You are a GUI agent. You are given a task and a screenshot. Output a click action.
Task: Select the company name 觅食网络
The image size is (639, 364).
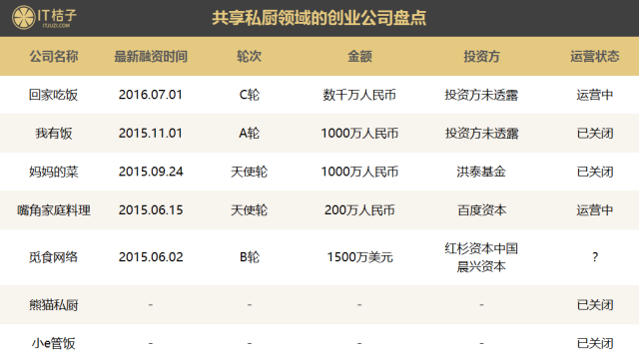tap(53, 257)
